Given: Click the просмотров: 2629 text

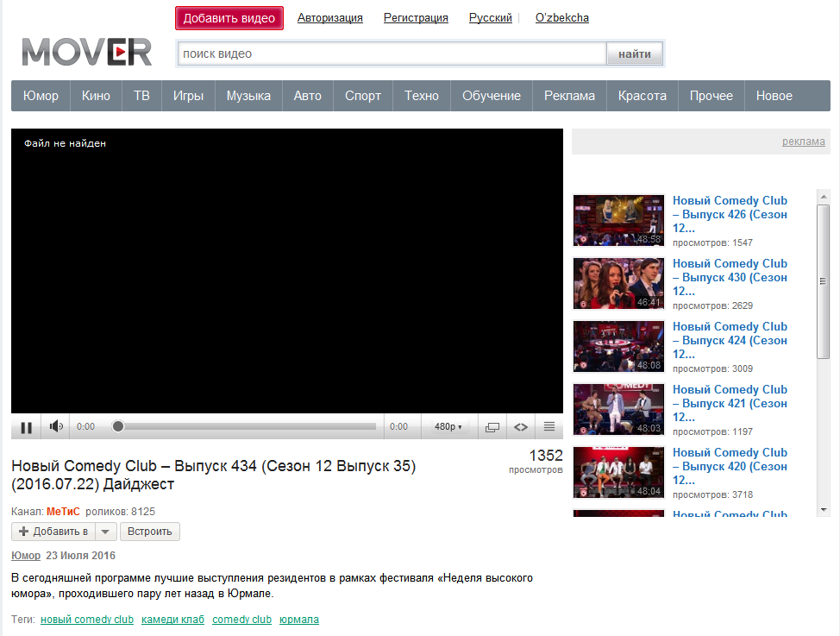Looking at the screenshot, I should pyautogui.click(x=712, y=305).
